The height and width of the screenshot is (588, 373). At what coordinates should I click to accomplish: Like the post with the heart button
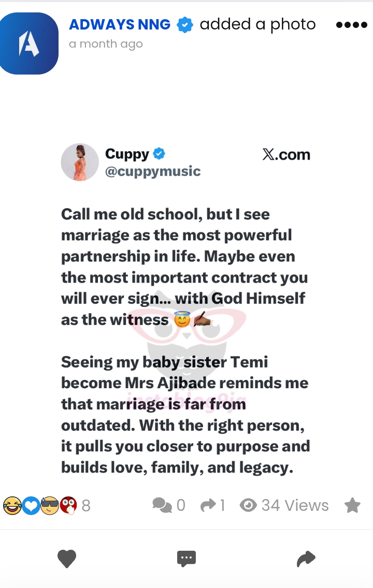tap(67, 558)
